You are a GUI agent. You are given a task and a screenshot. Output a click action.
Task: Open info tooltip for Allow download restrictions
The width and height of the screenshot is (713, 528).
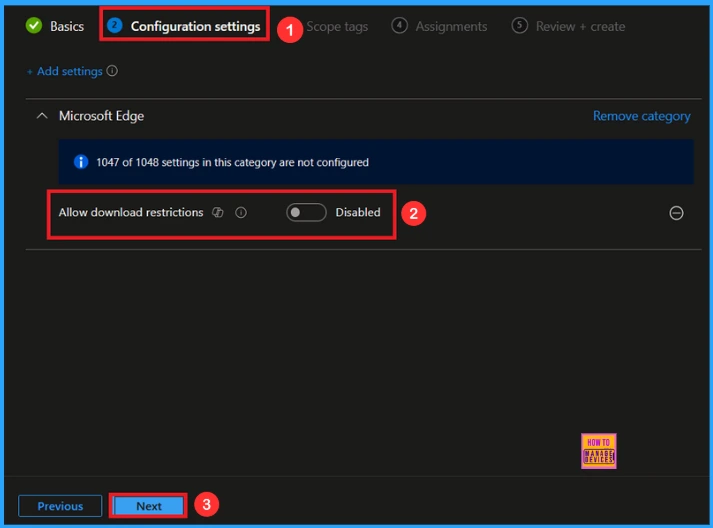coord(241,212)
